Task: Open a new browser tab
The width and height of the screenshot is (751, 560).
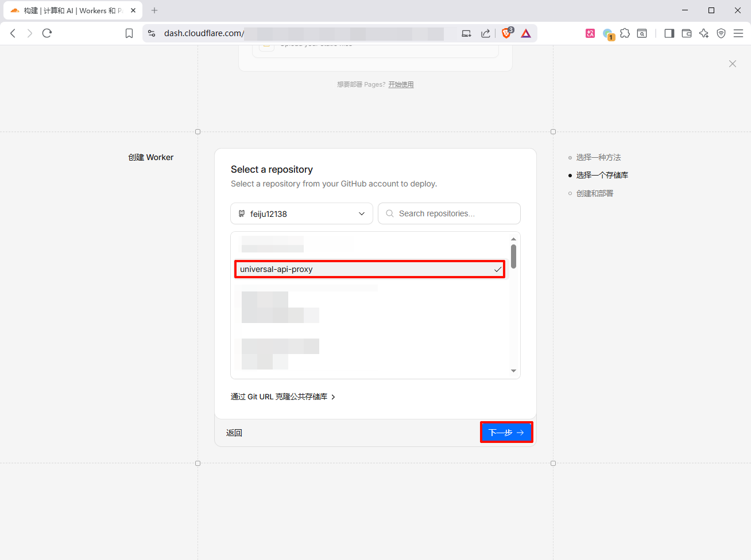Action: click(154, 10)
